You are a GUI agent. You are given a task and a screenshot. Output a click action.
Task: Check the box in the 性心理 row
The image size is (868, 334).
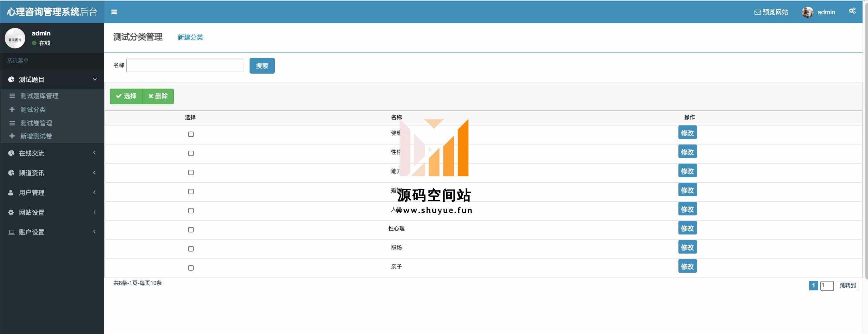coord(191,230)
